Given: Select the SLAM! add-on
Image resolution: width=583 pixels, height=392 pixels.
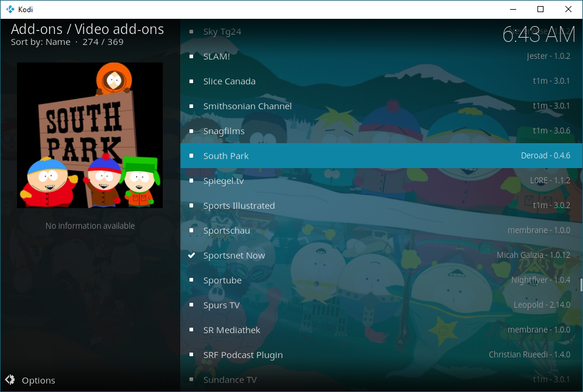Looking at the screenshot, I should tap(381, 56).
